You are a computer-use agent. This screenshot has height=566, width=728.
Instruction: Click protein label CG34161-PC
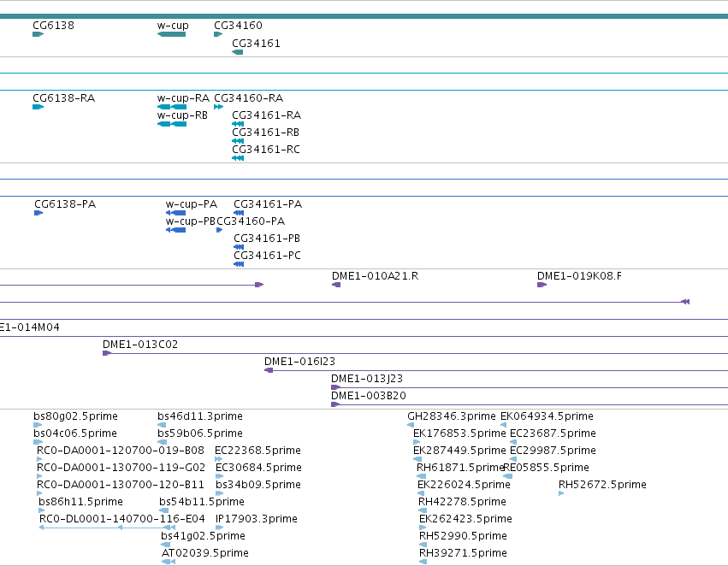point(268,256)
